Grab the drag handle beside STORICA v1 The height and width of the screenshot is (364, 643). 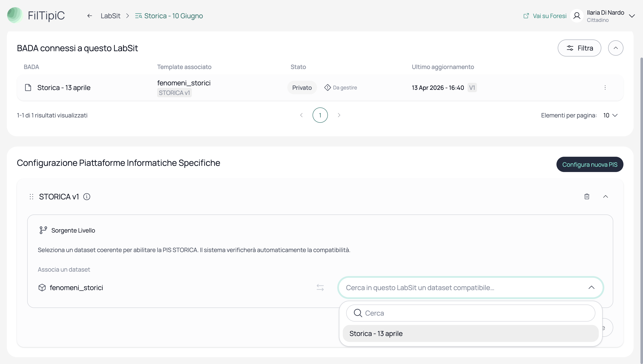coord(31,197)
